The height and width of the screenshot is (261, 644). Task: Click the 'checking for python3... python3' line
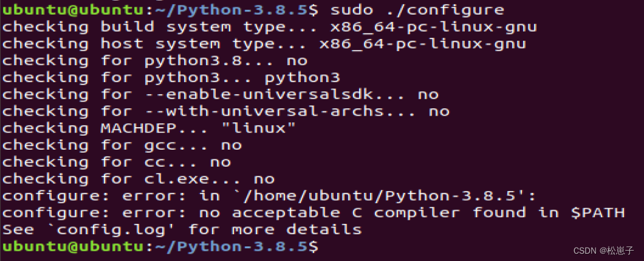pyautogui.click(x=171, y=78)
